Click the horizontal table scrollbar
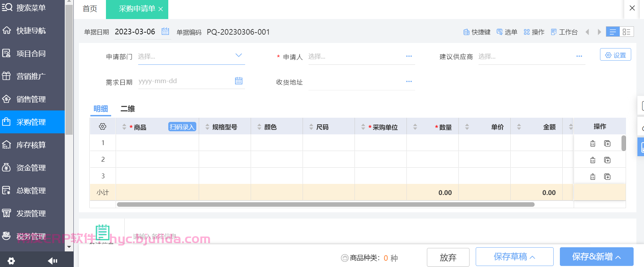Screen dimensions: 644x267 coord(326,204)
